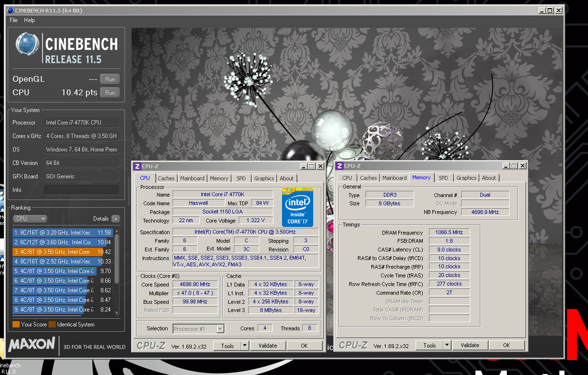This screenshot has height=375, width=588.
Task: Switch to About tab in right CPU-Z window
Action: pyautogui.click(x=489, y=178)
